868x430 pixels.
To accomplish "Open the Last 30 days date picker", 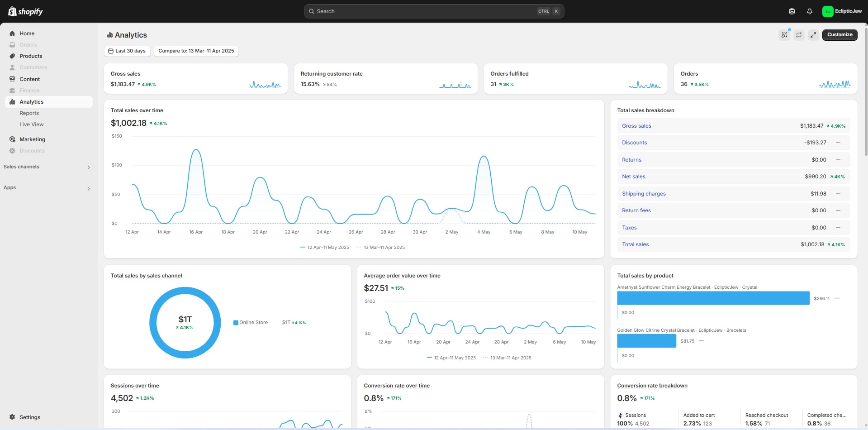I will (x=127, y=51).
